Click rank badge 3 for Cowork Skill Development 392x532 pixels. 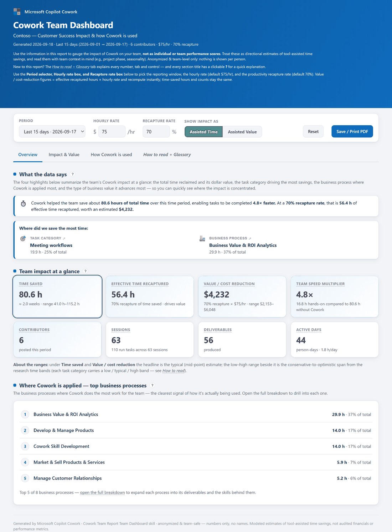tap(25, 446)
